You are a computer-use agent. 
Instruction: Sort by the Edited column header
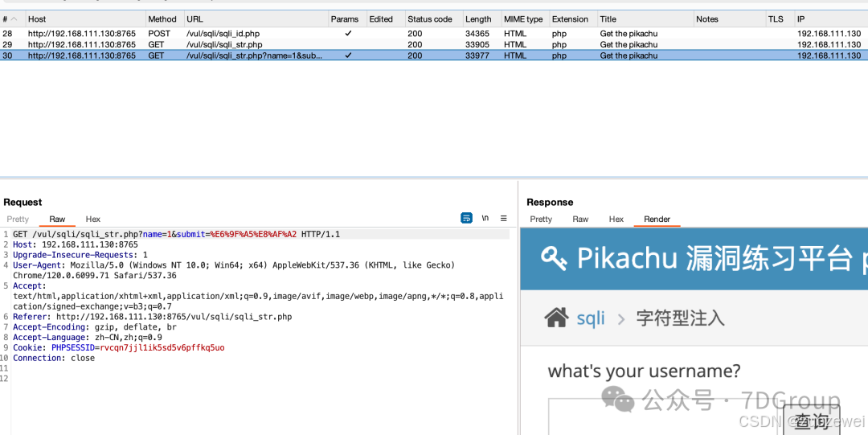coord(386,18)
